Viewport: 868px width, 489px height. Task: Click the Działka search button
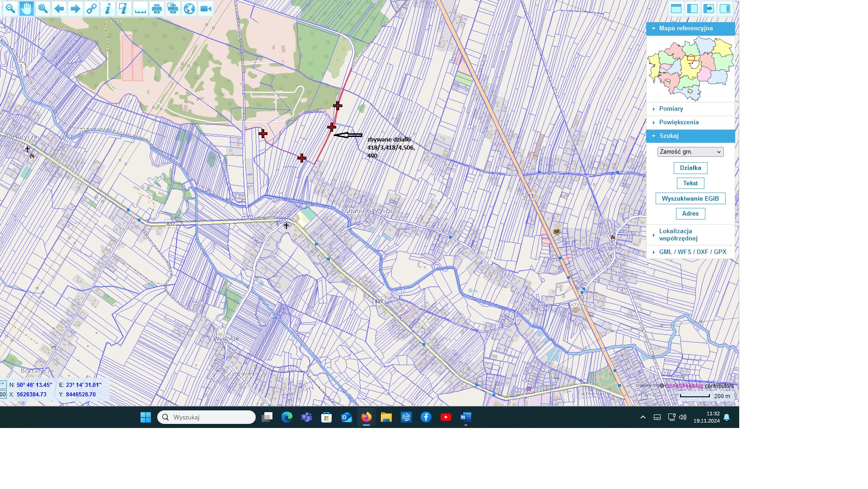coord(690,168)
